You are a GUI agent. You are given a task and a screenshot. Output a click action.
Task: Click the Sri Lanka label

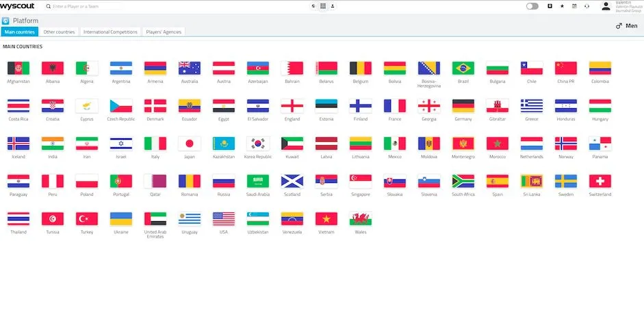532,194
